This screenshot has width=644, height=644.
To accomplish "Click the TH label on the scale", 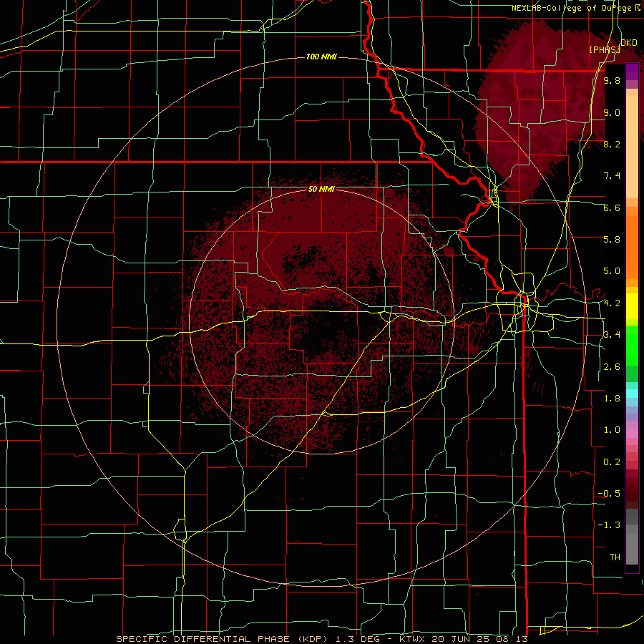I will pos(615,557).
